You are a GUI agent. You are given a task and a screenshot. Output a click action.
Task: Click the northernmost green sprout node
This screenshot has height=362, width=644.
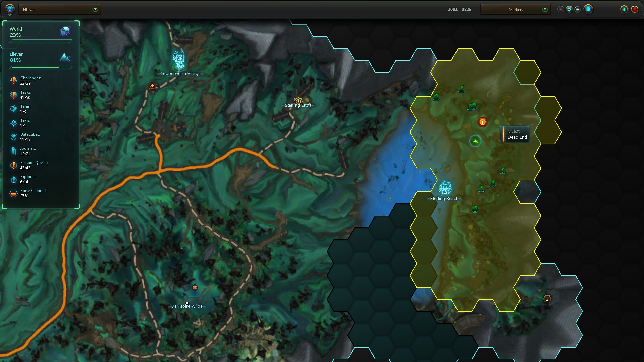pos(462,89)
